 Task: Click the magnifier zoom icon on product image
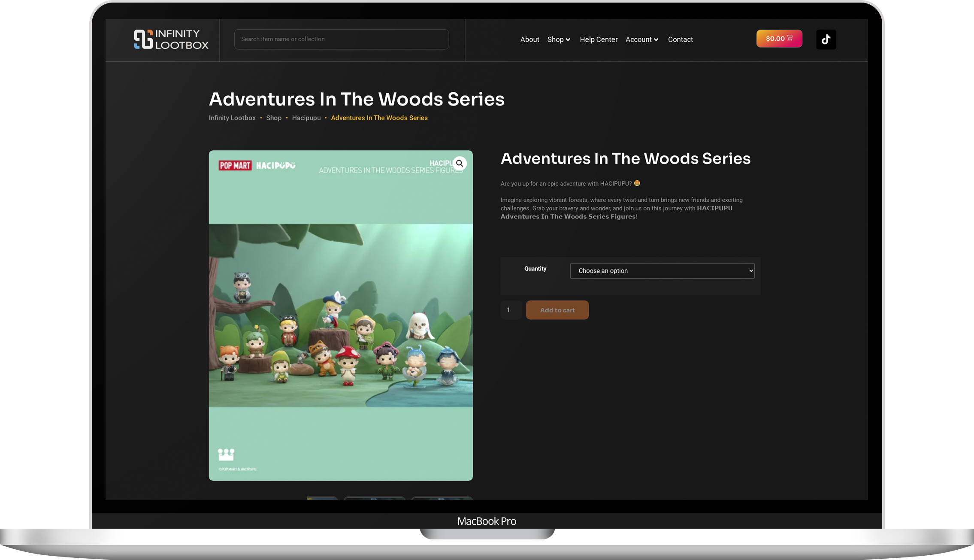click(x=460, y=163)
